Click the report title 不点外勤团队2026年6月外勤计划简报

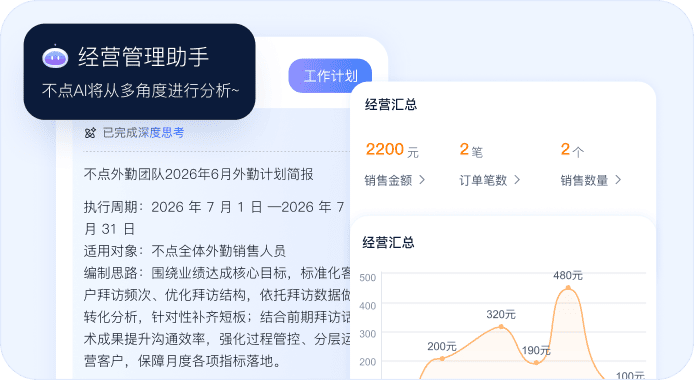pos(199,174)
